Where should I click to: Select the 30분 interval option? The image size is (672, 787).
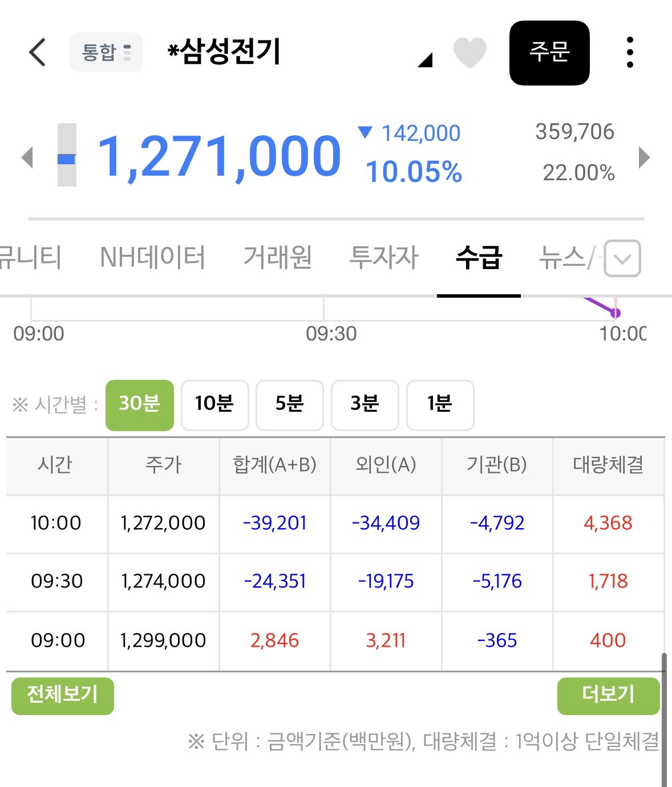point(140,405)
